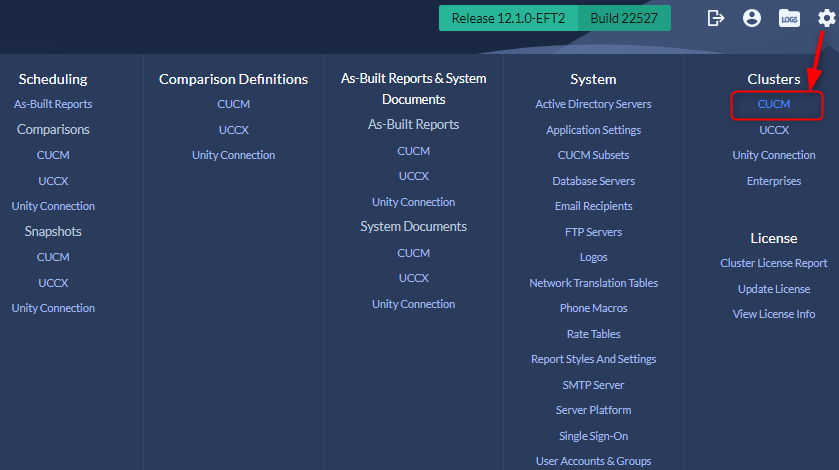Open Network Translation Tables

pos(593,283)
